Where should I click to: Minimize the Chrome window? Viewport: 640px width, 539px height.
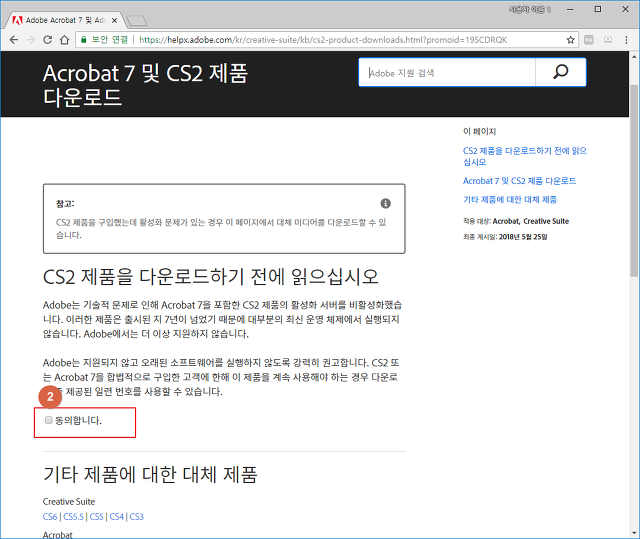pyautogui.click(x=570, y=9)
